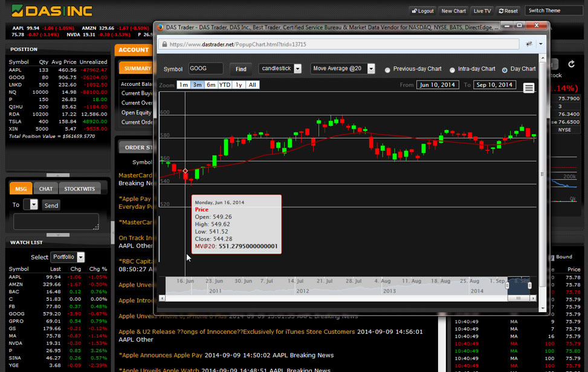
Task: Select the Intra-day Chart radio button
Action: pyautogui.click(x=452, y=70)
